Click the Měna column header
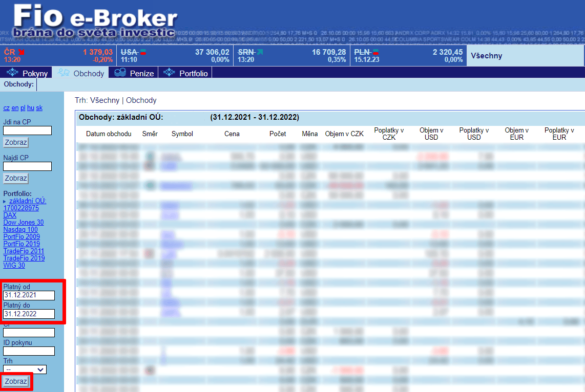The height and width of the screenshot is (392, 585). (310, 134)
